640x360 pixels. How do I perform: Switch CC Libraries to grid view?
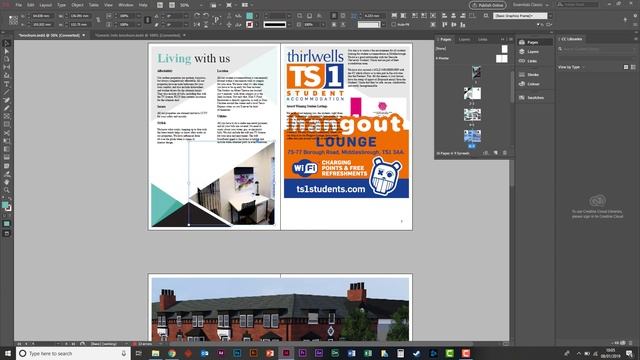626,67
